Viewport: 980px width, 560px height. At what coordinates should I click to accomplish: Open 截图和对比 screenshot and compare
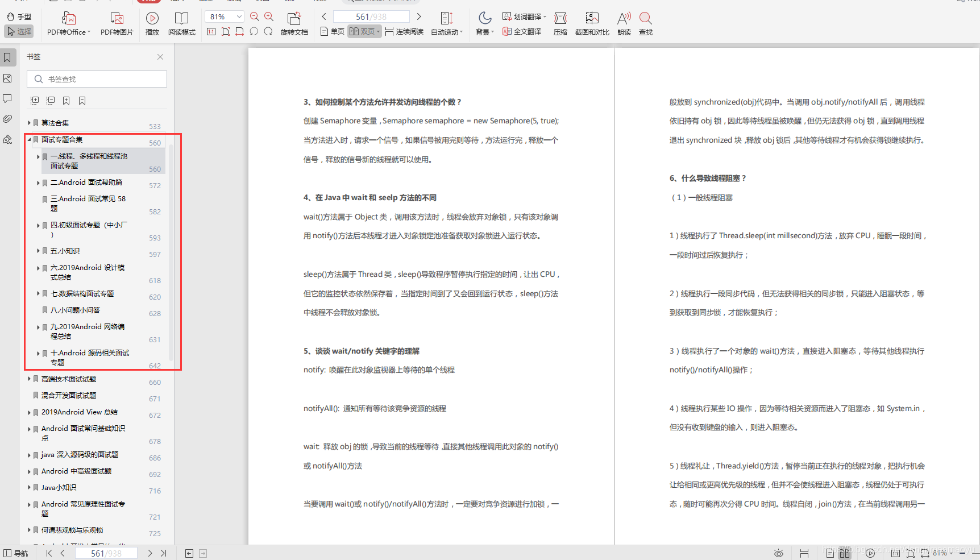click(592, 24)
